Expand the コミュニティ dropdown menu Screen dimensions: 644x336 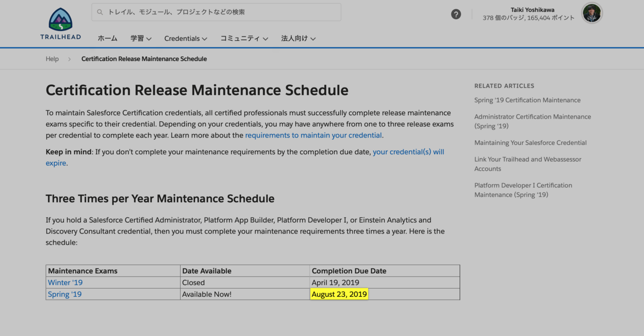click(244, 38)
